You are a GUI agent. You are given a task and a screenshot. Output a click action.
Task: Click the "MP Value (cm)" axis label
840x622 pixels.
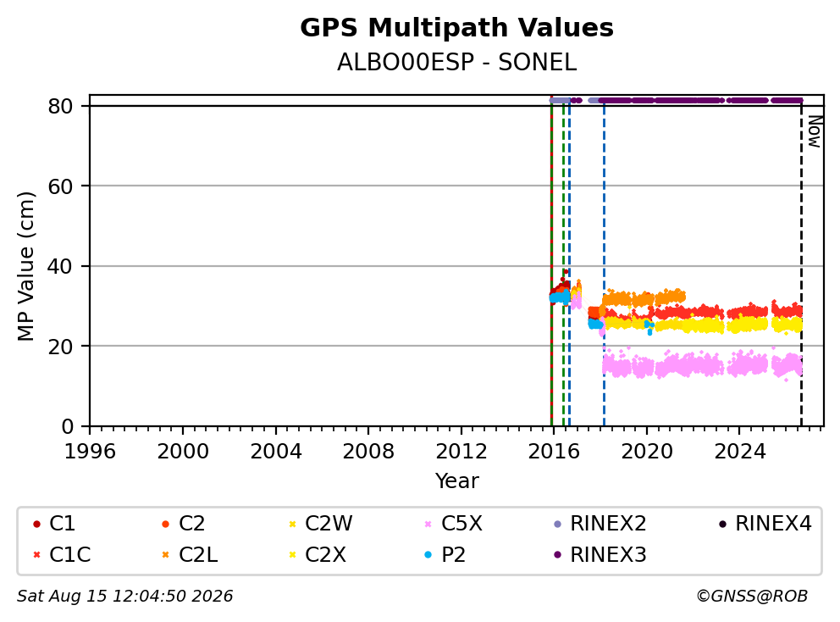[25, 266]
